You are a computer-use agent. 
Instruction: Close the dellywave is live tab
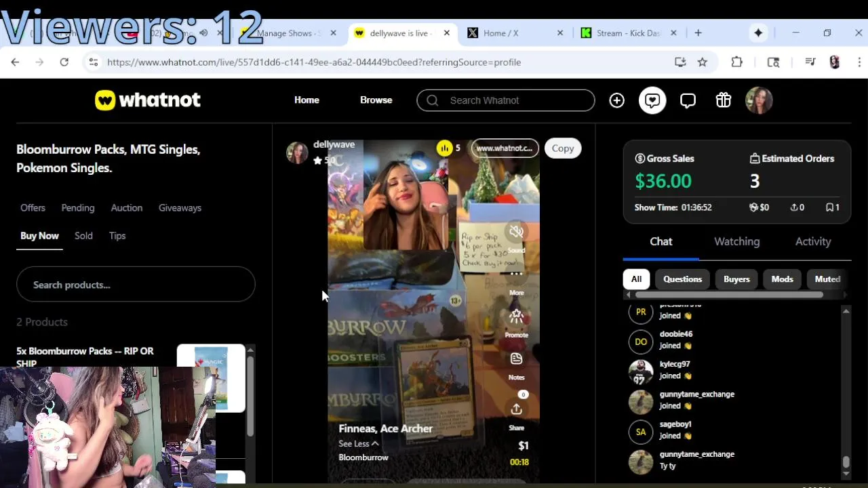447,33
